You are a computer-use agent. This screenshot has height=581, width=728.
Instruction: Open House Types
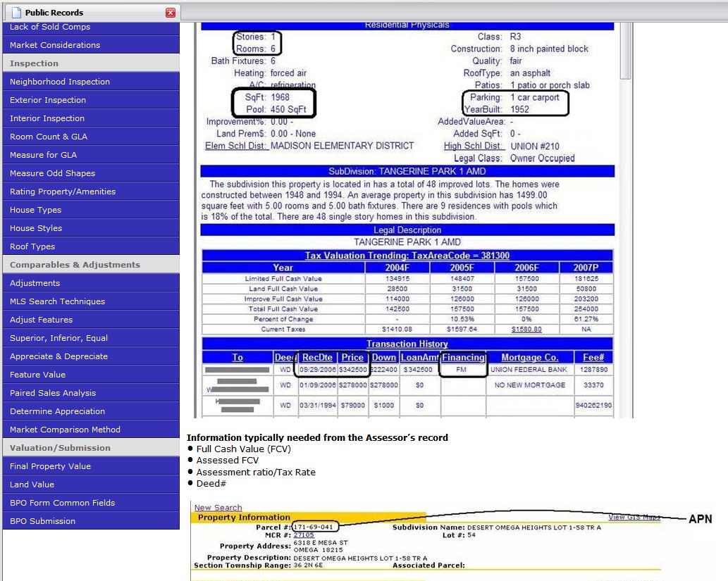91,210
